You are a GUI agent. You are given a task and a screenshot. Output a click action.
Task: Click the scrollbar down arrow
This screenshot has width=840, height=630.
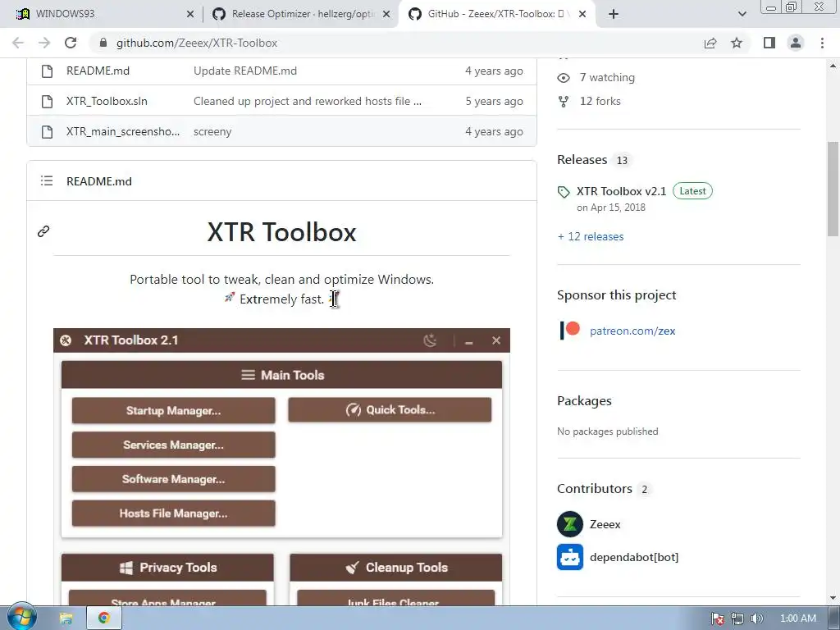pos(833,598)
